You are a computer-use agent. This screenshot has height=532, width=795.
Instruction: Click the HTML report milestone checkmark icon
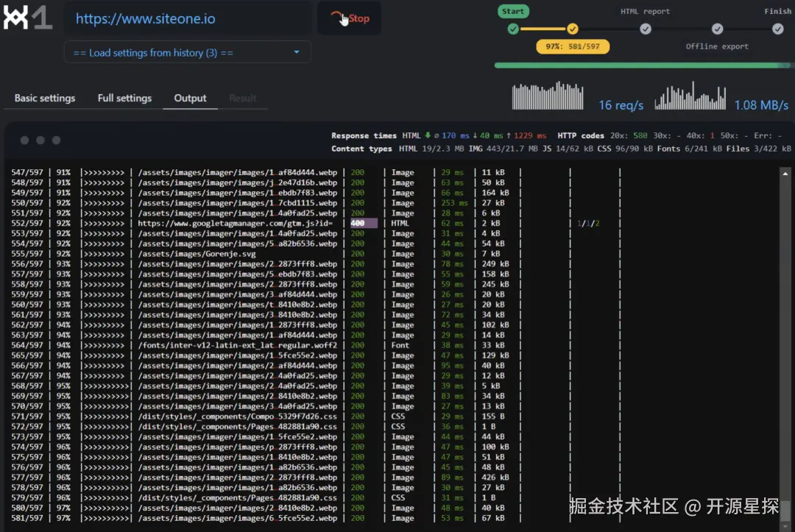tap(646, 29)
